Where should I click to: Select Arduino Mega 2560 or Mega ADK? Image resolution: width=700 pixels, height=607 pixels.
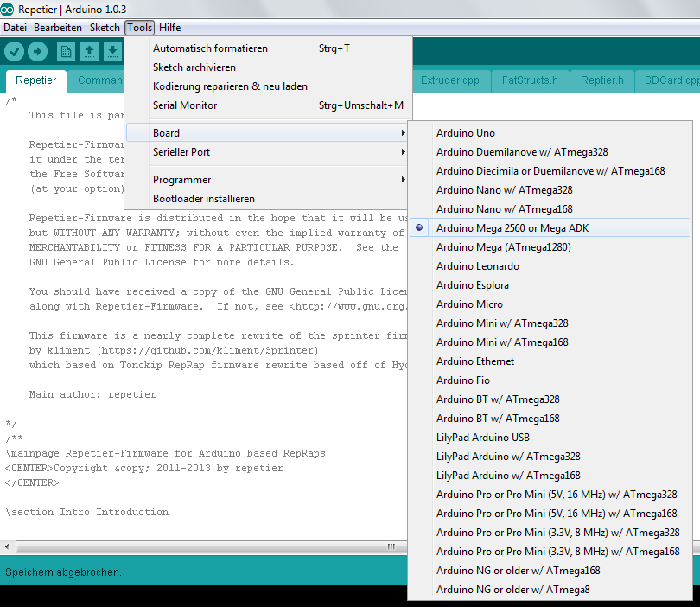[x=512, y=228]
